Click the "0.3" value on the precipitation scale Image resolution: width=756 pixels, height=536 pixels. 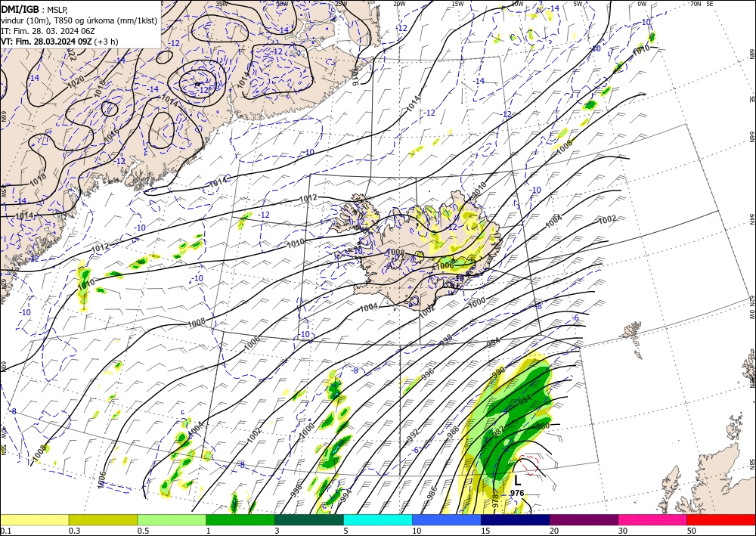(74, 531)
